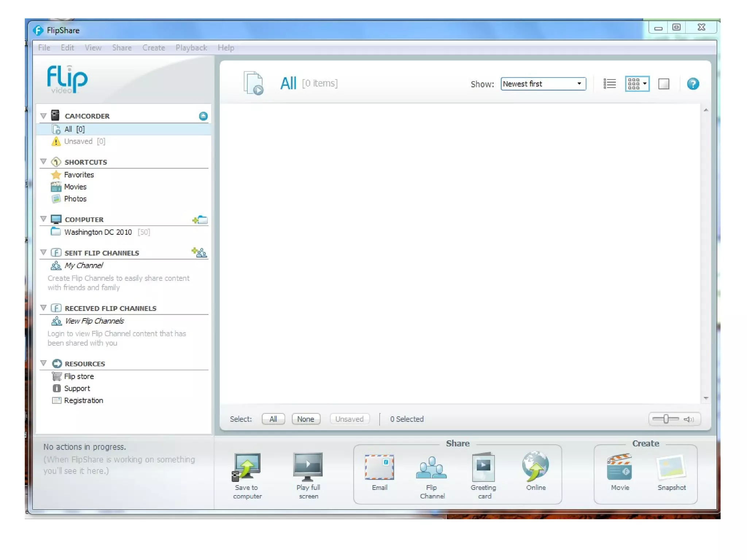
Task: Create a Movie with the clapperboard icon
Action: point(619,467)
